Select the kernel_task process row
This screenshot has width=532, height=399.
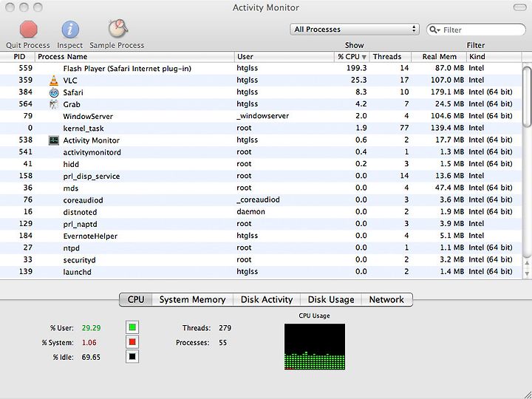click(x=261, y=128)
